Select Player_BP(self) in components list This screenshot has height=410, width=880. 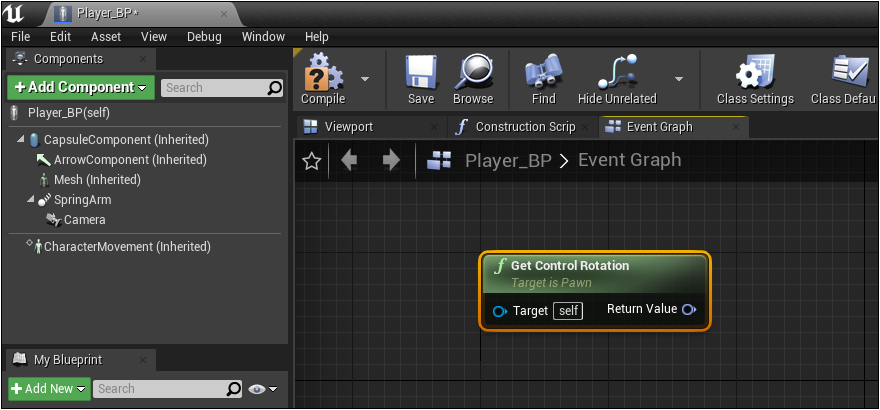click(x=68, y=113)
